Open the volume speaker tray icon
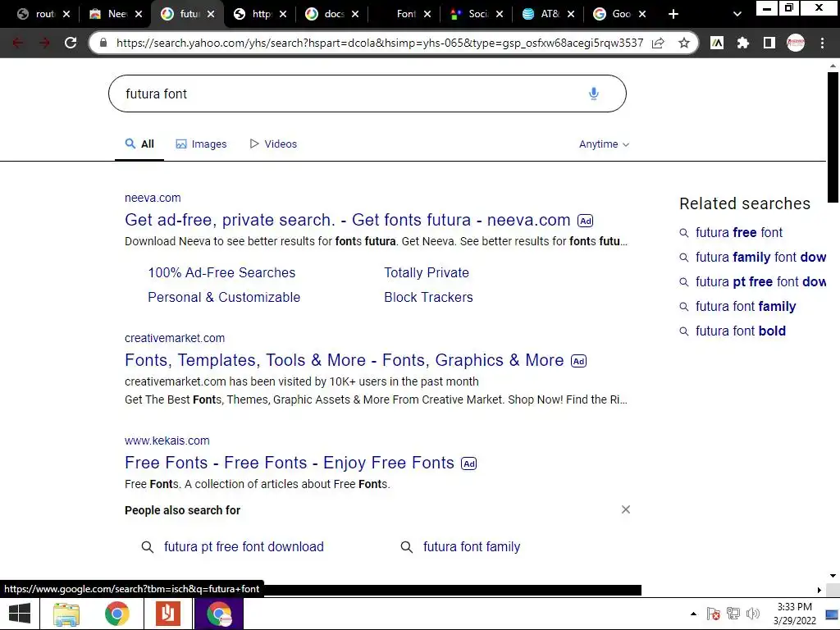This screenshot has height=630, width=840. [x=753, y=614]
